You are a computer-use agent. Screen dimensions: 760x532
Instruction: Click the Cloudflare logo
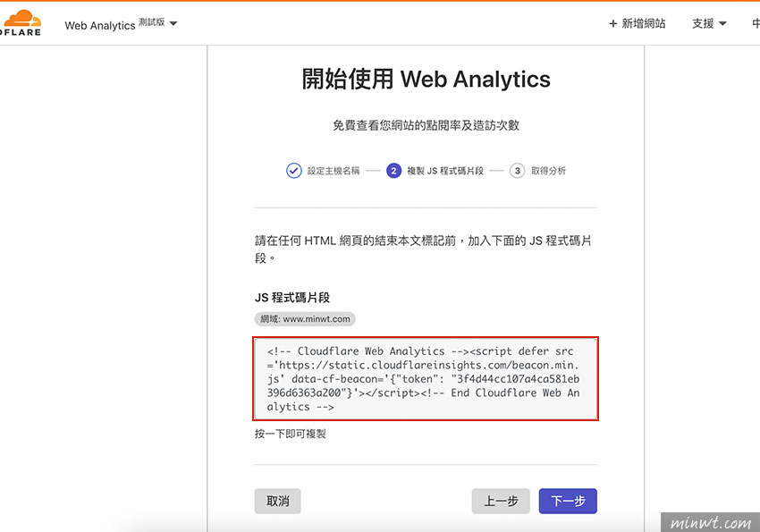pos(21,22)
